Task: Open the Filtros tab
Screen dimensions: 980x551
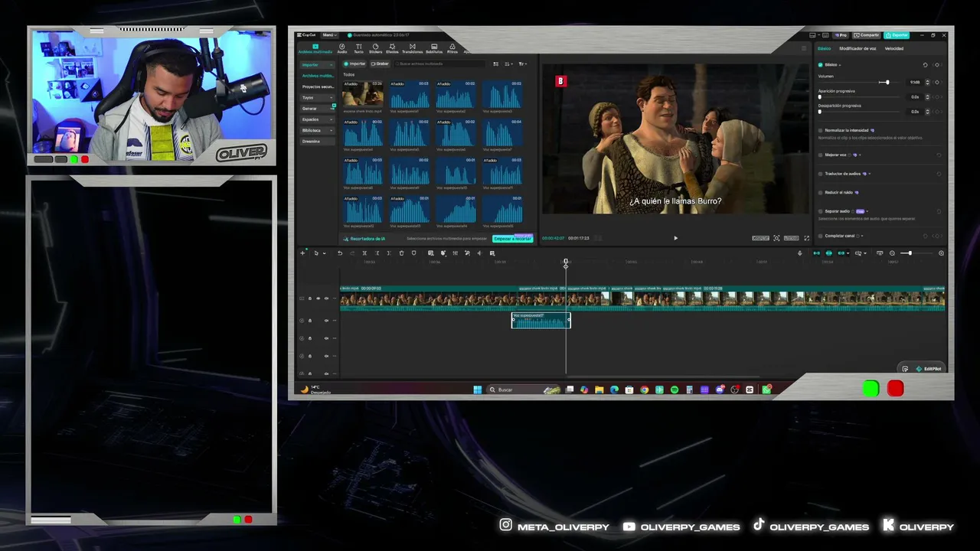Action: coord(452,48)
